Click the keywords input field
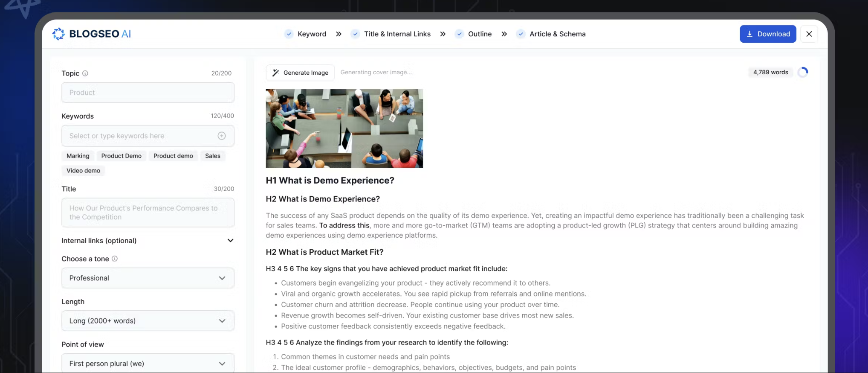The height and width of the screenshot is (373, 868). click(x=148, y=136)
